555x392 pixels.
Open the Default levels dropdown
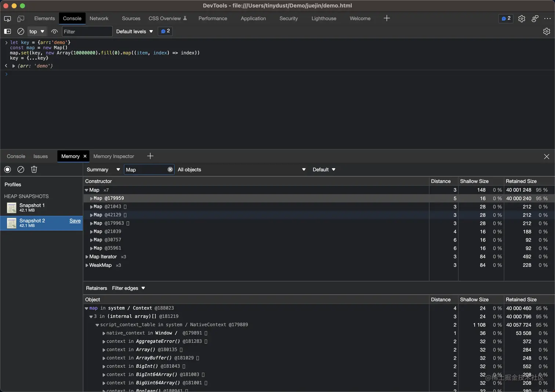pyautogui.click(x=134, y=32)
